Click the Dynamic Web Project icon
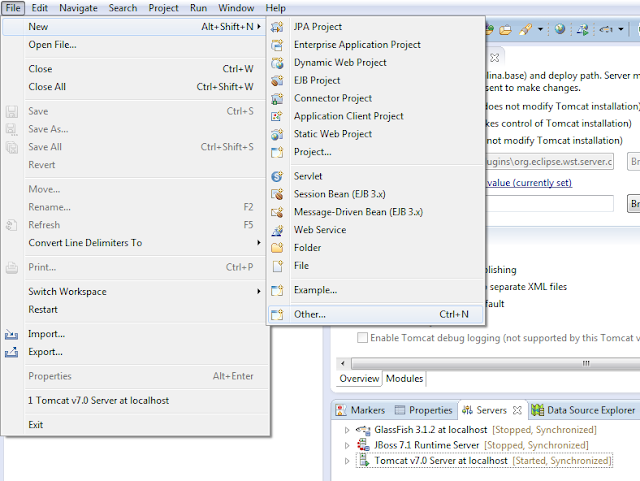The image size is (640, 481). pyautogui.click(x=277, y=63)
